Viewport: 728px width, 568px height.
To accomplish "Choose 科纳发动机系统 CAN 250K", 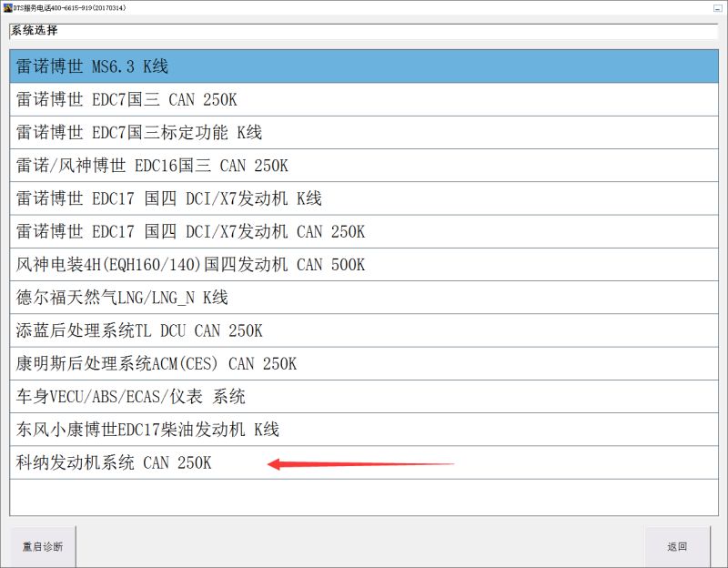I will coord(364,462).
